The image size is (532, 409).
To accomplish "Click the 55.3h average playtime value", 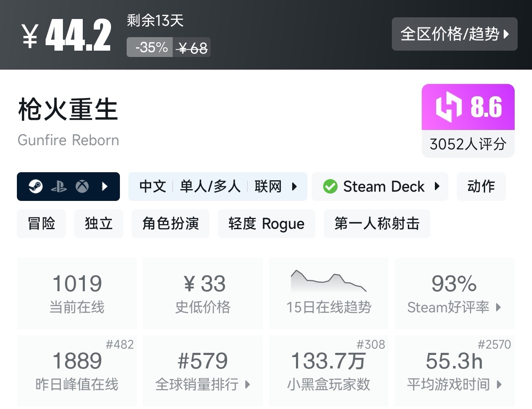I will 454,361.
